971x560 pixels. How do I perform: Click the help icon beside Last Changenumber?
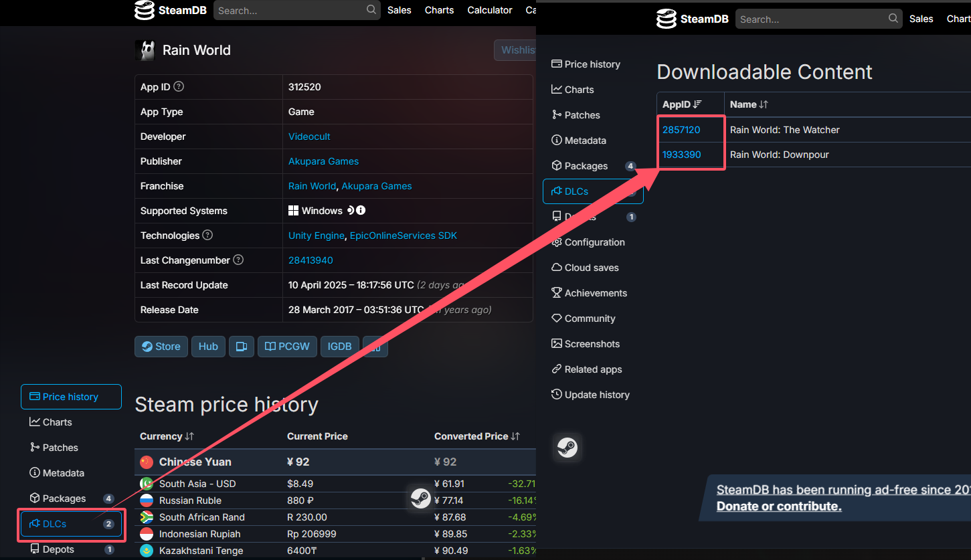[x=238, y=260]
